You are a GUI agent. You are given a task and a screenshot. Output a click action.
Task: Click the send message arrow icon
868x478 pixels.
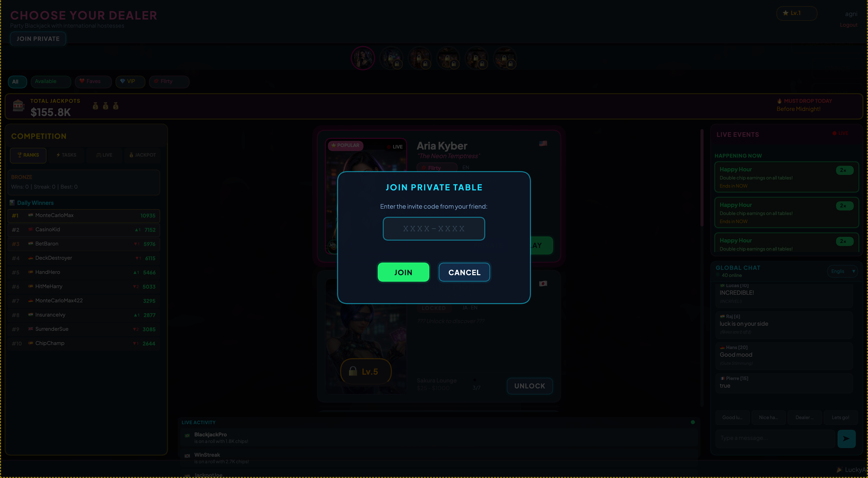(846, 439)
